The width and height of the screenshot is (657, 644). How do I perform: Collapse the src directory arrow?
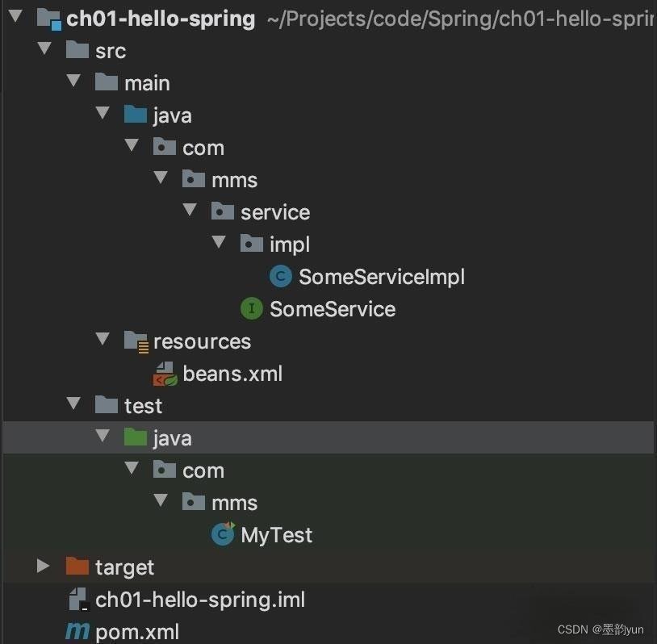tap(44, 49)
